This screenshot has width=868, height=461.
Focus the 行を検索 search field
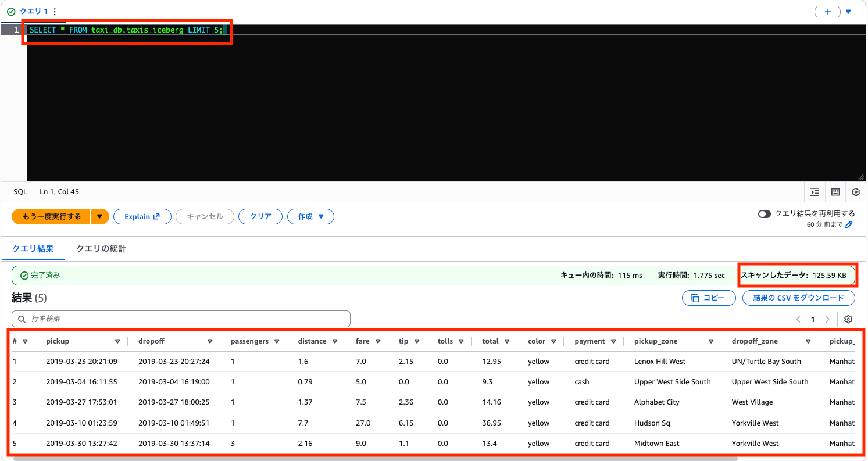181,319
